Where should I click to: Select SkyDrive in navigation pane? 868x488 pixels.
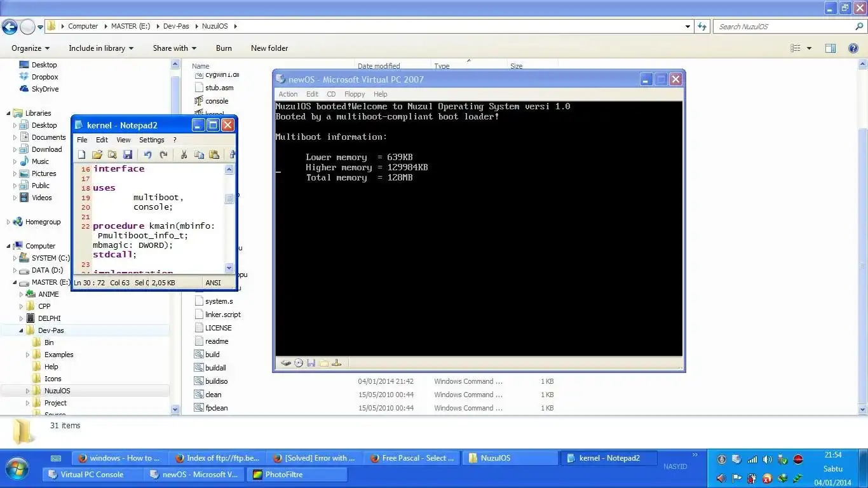39,89
